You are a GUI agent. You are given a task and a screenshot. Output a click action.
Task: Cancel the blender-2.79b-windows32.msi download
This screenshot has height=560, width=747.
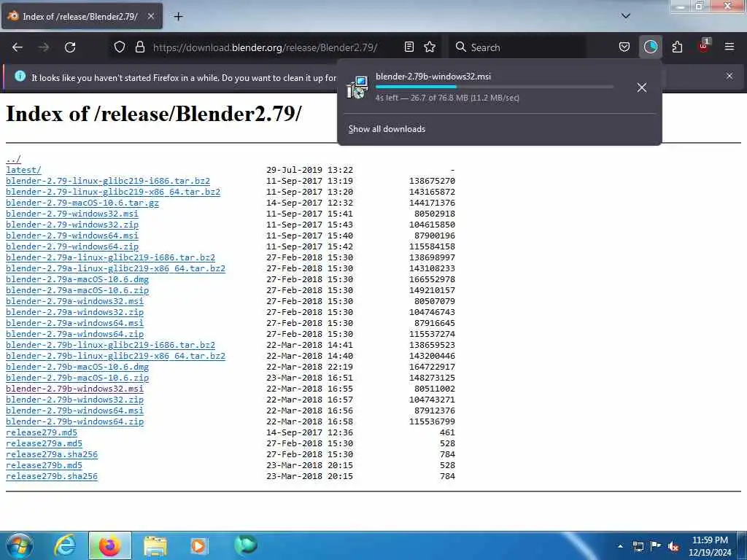pos(642,87)
